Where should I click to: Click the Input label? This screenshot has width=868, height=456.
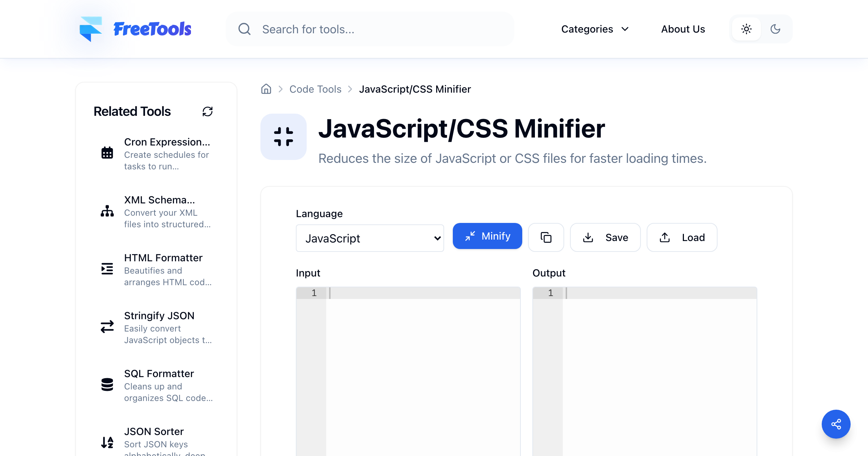[308, 273]
